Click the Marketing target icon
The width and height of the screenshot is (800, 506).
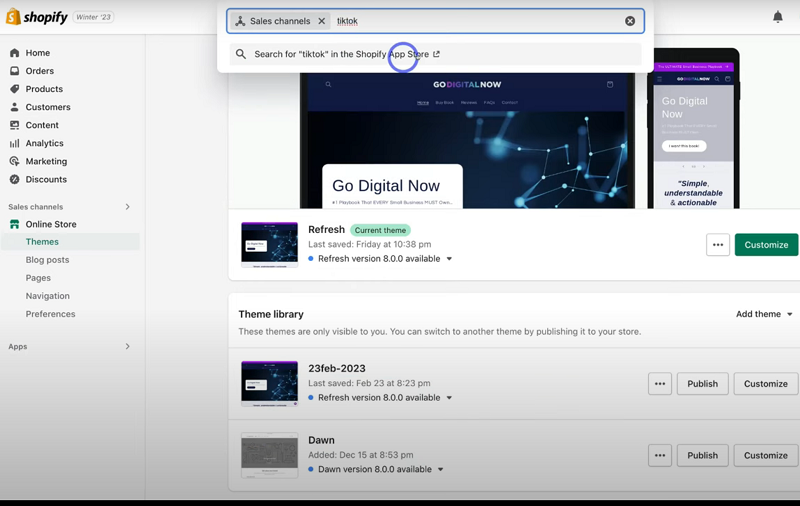point(14,161)
